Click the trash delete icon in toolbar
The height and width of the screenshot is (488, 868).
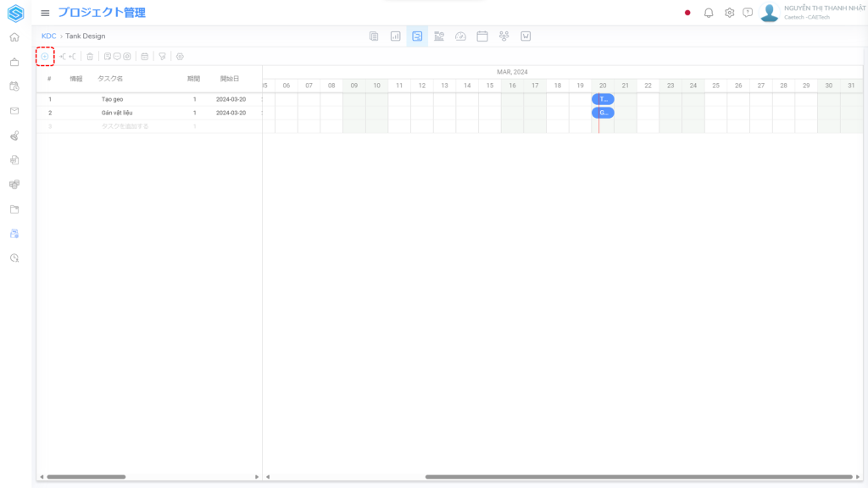[x=90, y=57]
